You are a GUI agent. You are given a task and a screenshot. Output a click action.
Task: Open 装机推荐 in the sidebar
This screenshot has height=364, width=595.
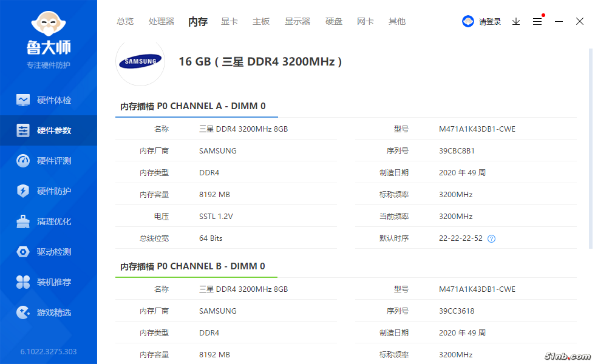[x=49, y=282]
